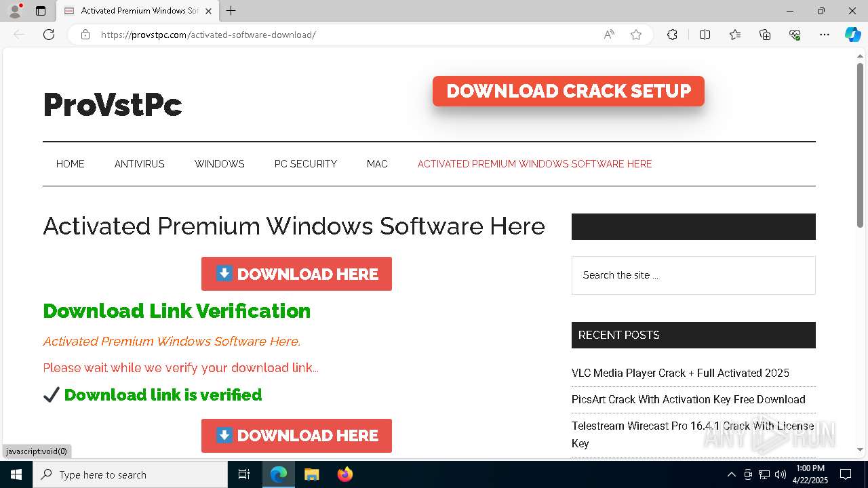Open the notification center
Viewport: 868px width, 488px height.
[846, 474]
